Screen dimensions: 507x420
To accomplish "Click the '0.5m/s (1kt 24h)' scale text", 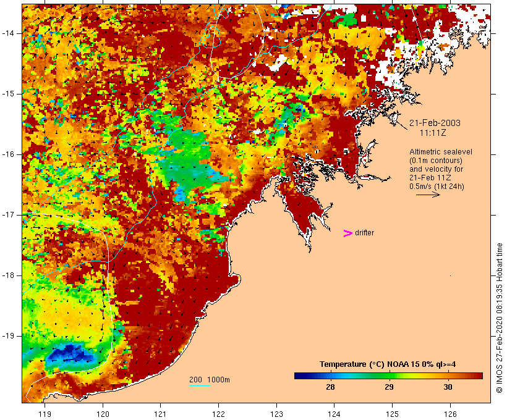I will tap(437, 187).
